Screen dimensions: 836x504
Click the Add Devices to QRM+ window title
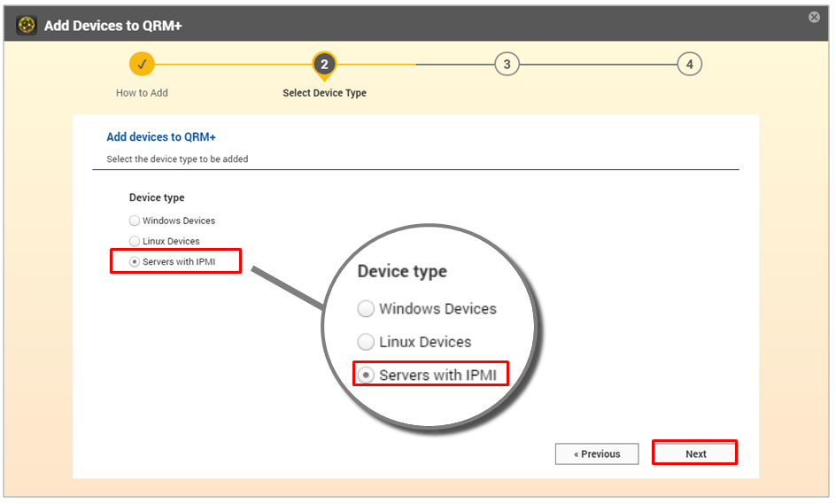click(113, 26)
